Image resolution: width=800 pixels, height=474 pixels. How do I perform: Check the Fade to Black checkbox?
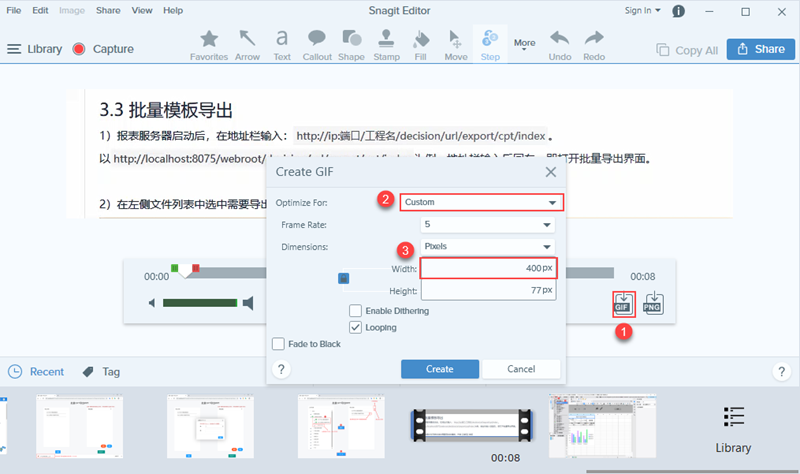[x=278, y=344]
